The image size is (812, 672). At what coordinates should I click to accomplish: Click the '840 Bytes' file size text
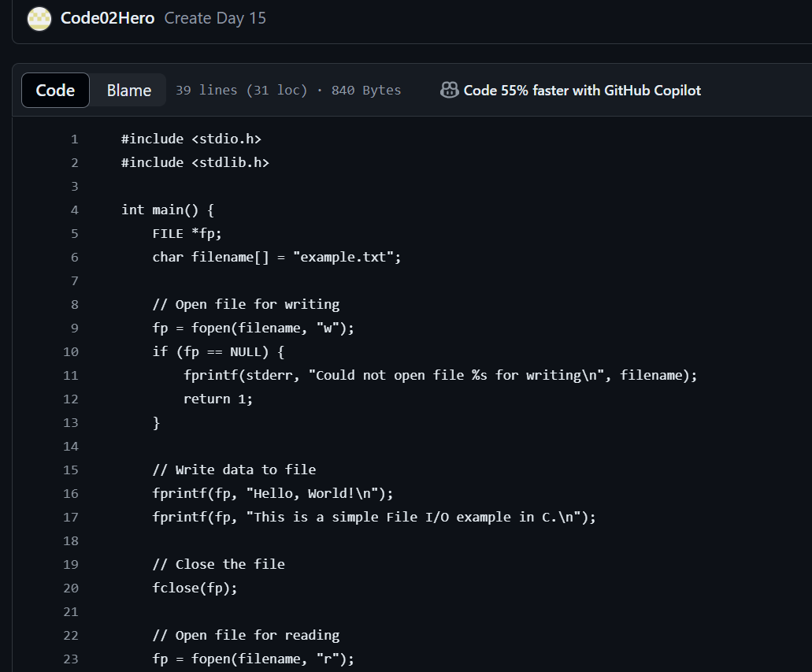point(366,90)
